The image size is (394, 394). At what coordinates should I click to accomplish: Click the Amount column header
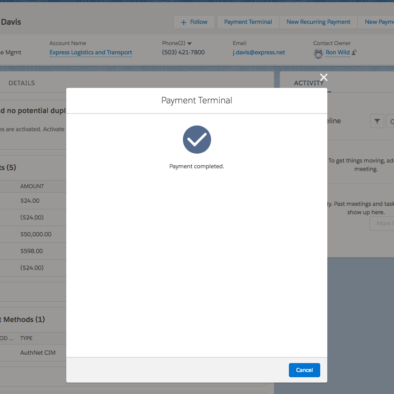[32, 186]
